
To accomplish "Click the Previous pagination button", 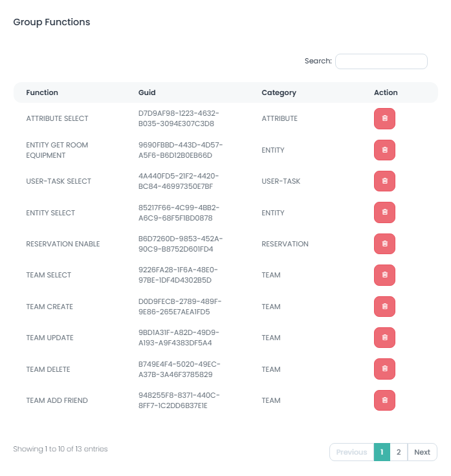I will click(351, 452).
